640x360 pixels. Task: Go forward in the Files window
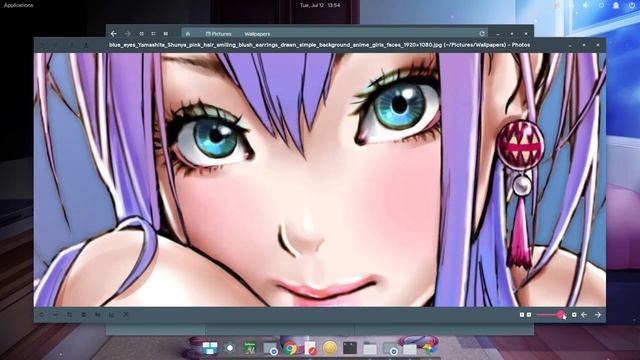point(128,34)
